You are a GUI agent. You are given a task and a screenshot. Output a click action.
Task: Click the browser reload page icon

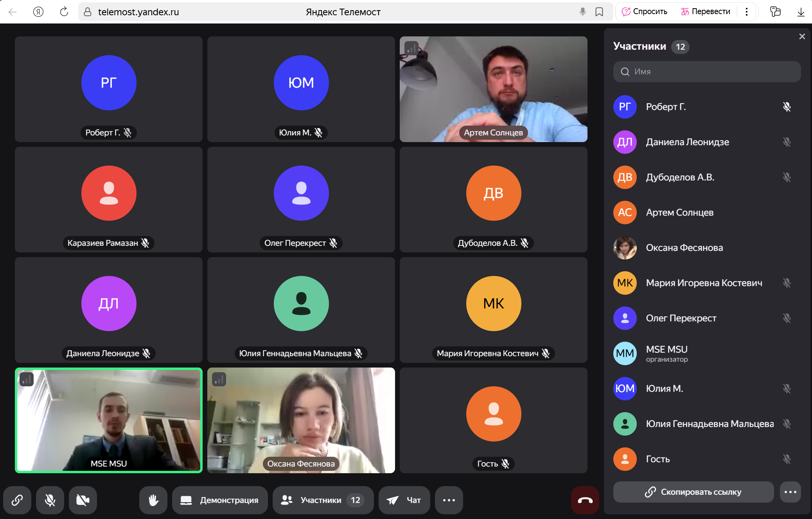pyautogui.click(x=64, y=12)
